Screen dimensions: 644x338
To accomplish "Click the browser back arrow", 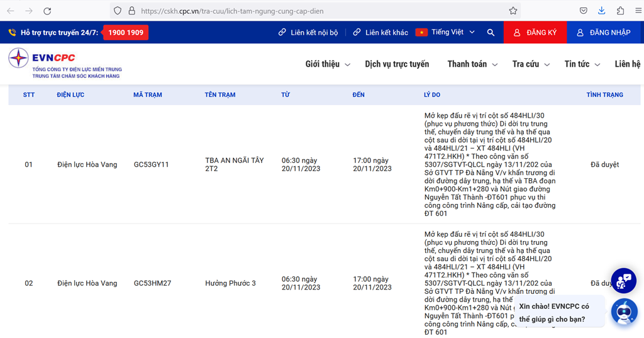I will (11, 11).
